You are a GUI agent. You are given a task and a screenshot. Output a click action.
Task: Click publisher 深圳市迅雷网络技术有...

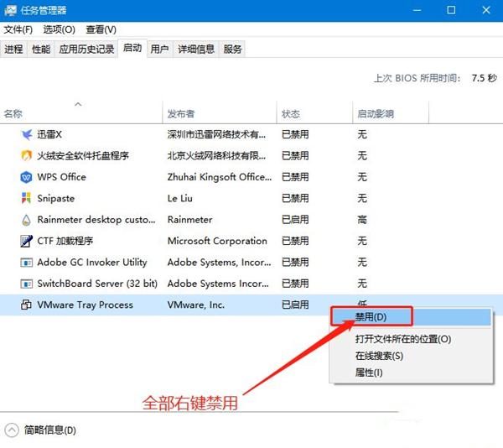point(216,134)
